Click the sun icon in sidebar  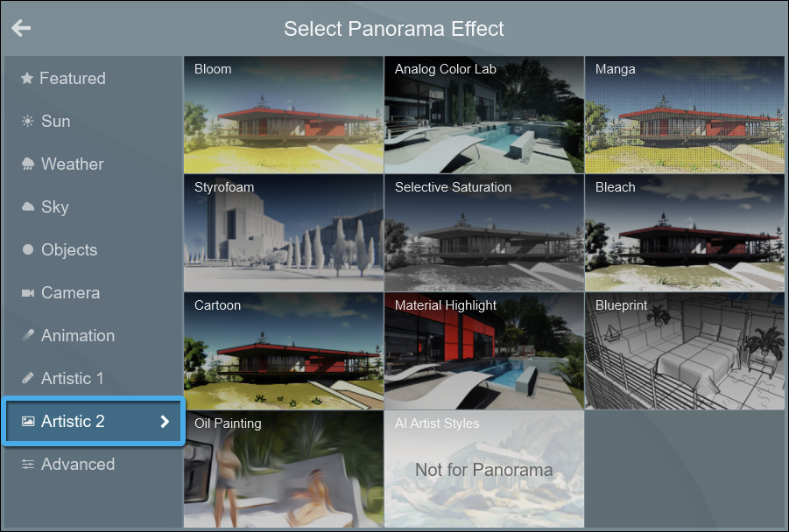coord(28,121)
